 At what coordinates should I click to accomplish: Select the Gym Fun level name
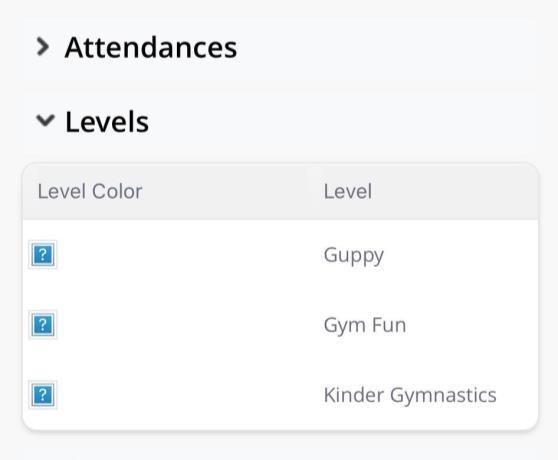(365, 326)
